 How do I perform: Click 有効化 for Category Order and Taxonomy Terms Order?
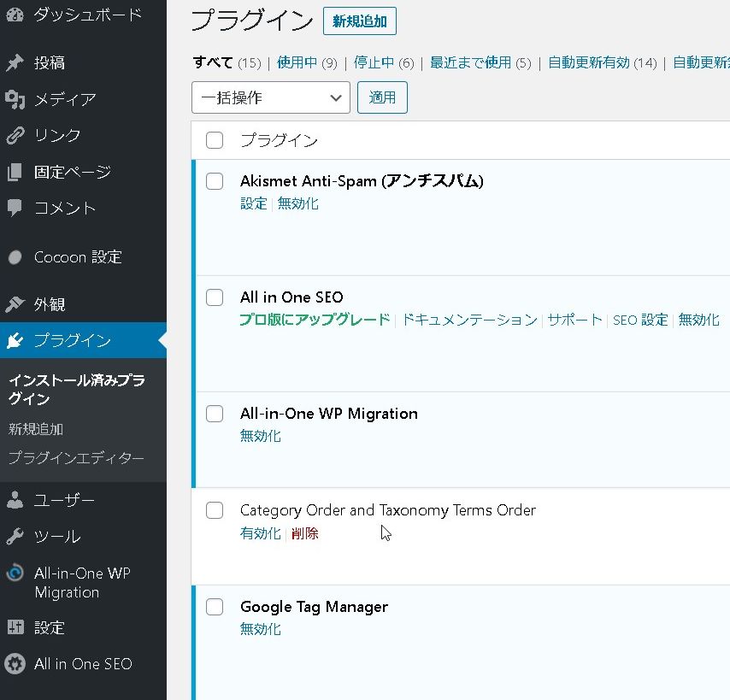260,533
